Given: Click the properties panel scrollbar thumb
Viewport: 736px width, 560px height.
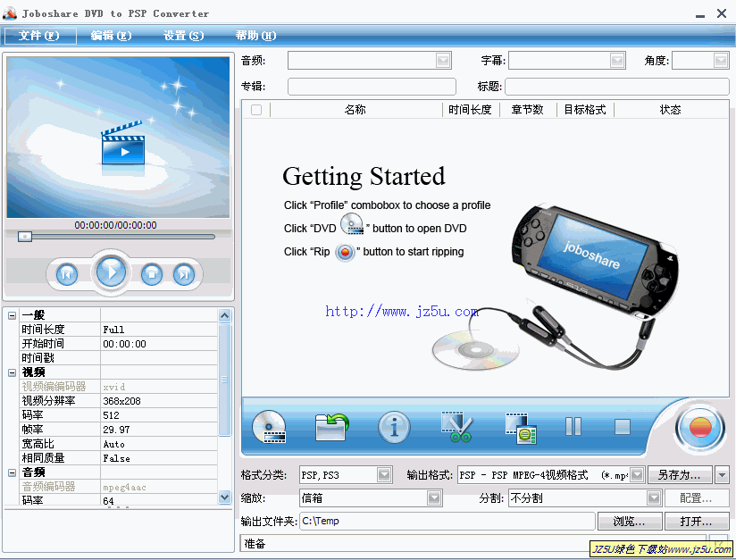Looking at the screenshot, I should [224, 380].
